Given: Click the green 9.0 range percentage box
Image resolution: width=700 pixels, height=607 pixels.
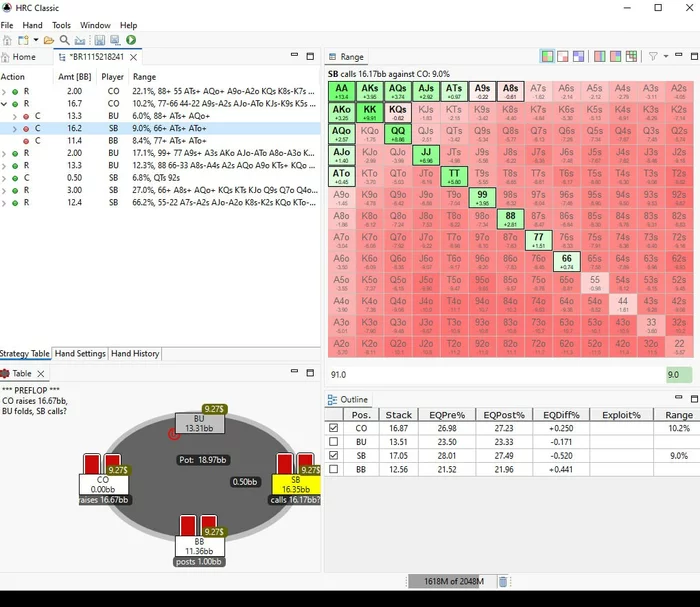Looking at the screenshot, I should pos(679,375).
